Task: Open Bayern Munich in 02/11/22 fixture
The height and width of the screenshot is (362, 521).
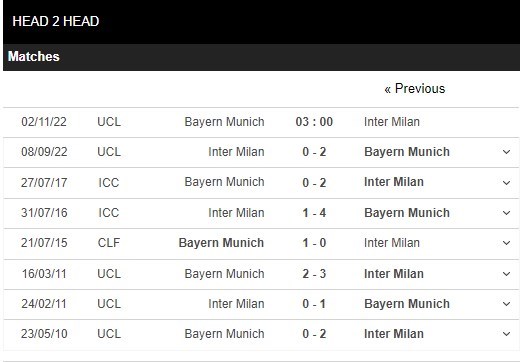Action: [x=224, y=122]
